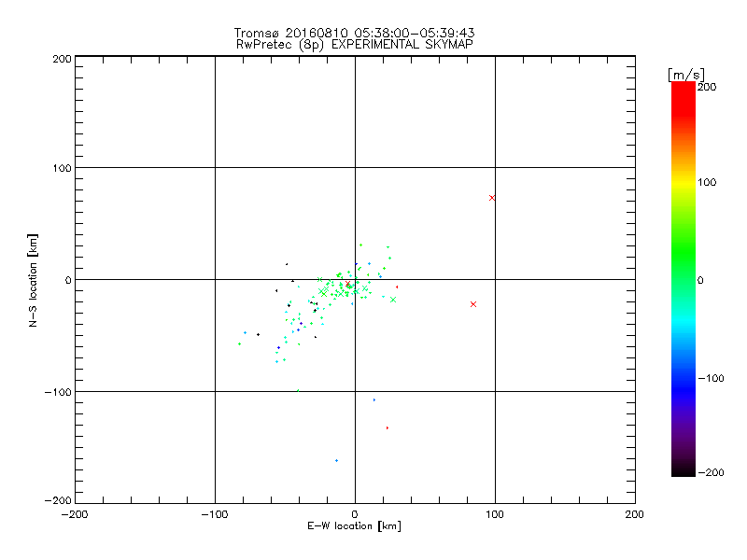The height and width of the screenshot is (560, 747).
Task: Click the E-W axis tick label "0"
Action: pos(355,515)
